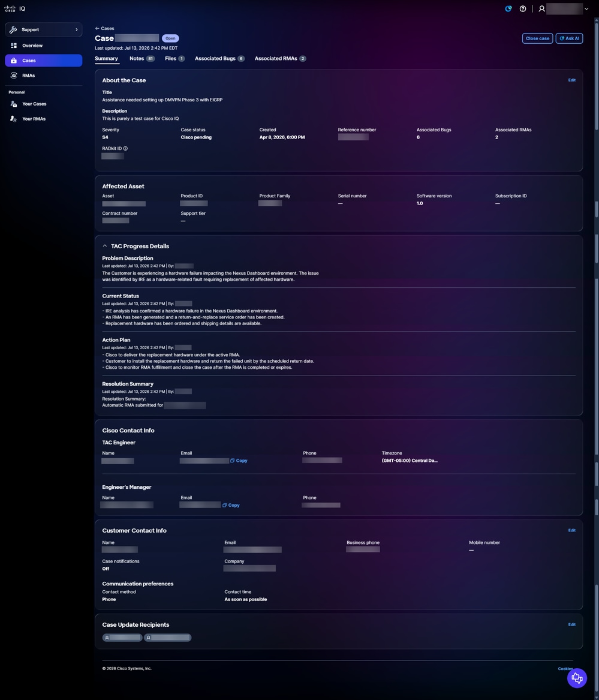Edit the Customer Contact Info section

(572, 530)
